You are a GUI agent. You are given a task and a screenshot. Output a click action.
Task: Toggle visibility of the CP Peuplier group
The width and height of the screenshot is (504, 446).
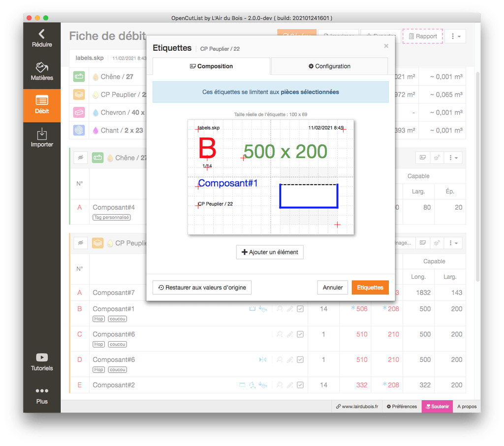tap(81, 243)
